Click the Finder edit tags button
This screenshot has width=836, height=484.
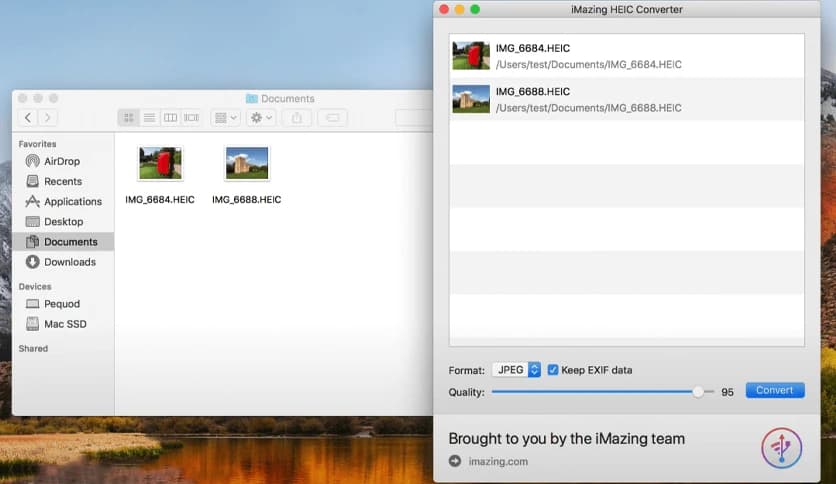coord(333,117)
